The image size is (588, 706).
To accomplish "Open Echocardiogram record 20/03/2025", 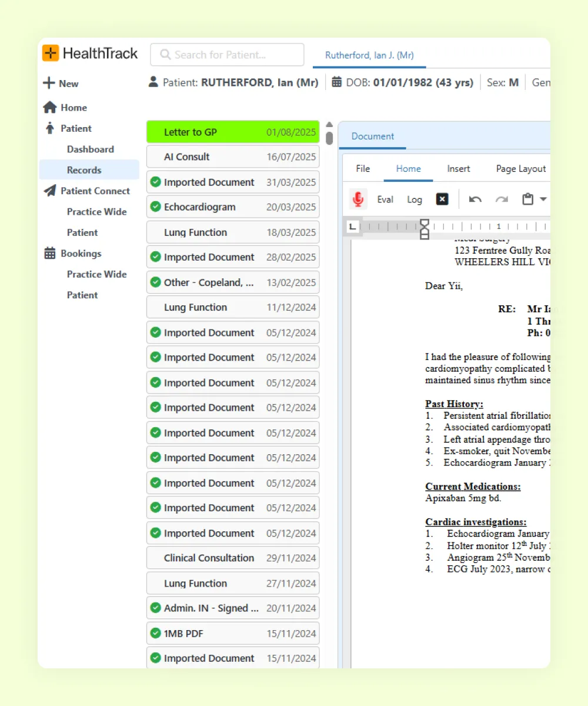I will point(233,207).
